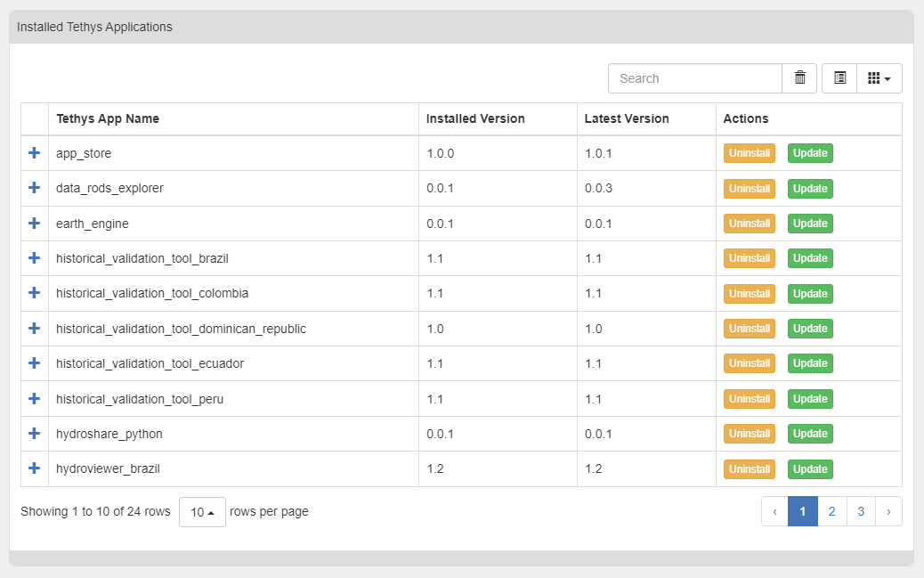Click the Latest Version column header

point(646,118)
